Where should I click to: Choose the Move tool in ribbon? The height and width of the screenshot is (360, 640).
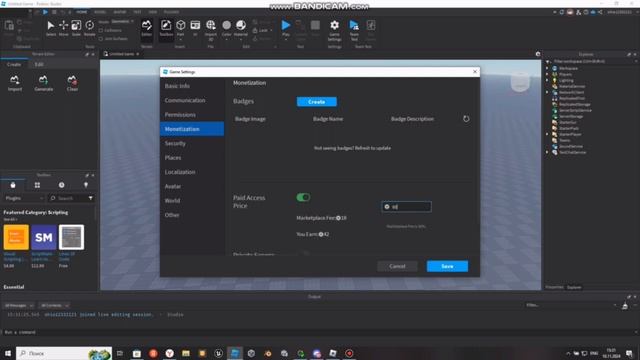tap(64, 28)
